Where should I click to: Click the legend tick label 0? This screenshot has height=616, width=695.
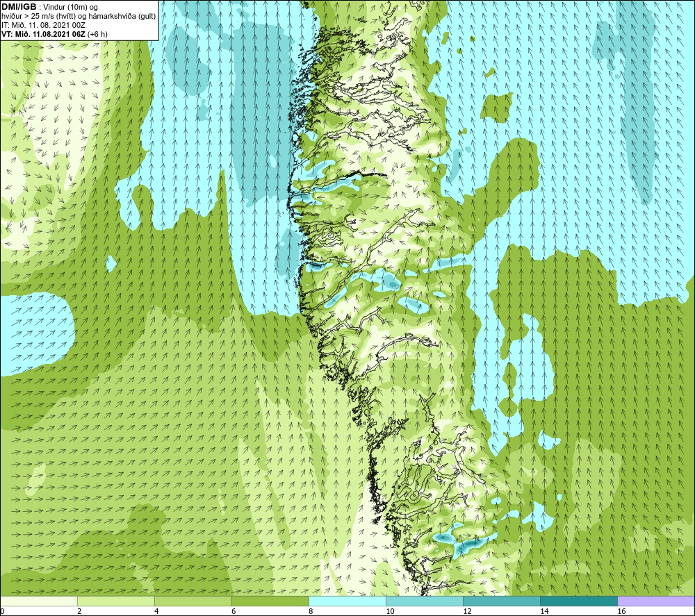click(x=2, y=612)
